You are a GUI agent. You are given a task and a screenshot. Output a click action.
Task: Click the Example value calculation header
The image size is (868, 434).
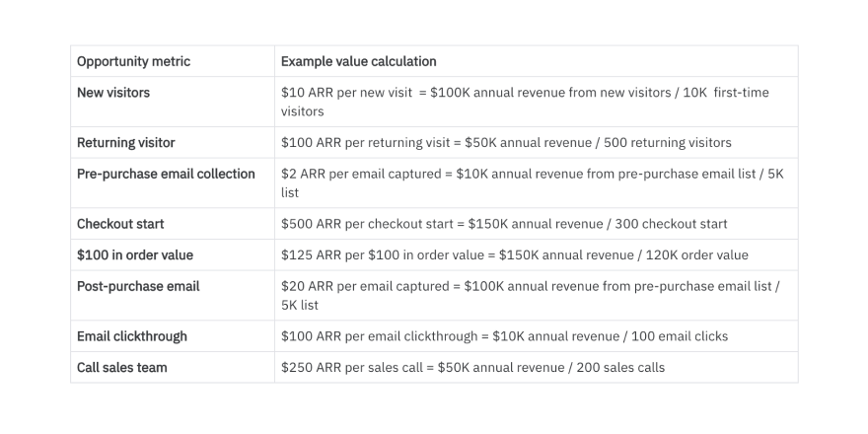tap(358, 61)
